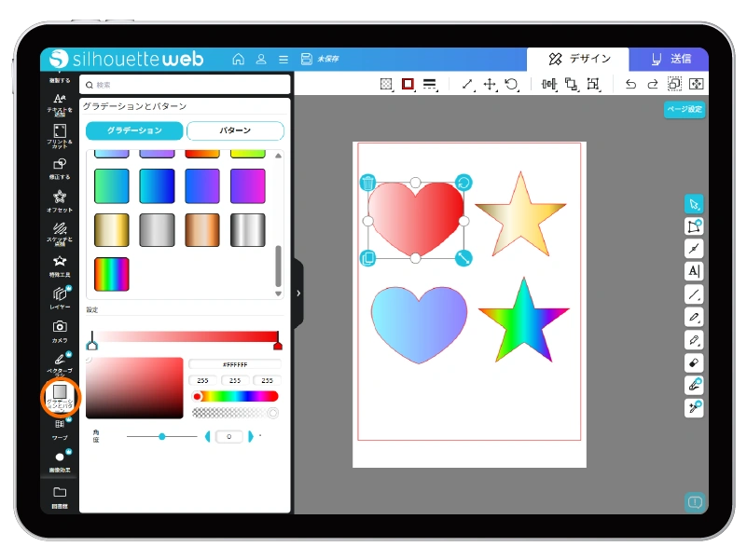Open the Camera tool in the sidebar

(60, 327)
